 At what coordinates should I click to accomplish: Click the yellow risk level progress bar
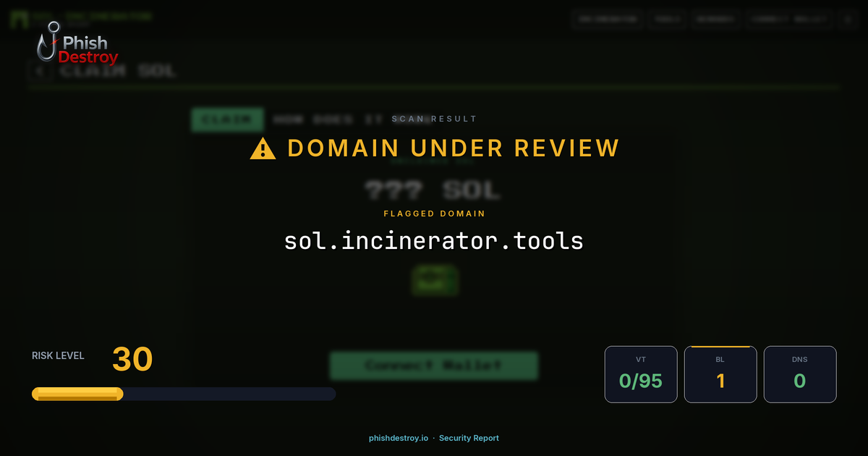[77, 393]
